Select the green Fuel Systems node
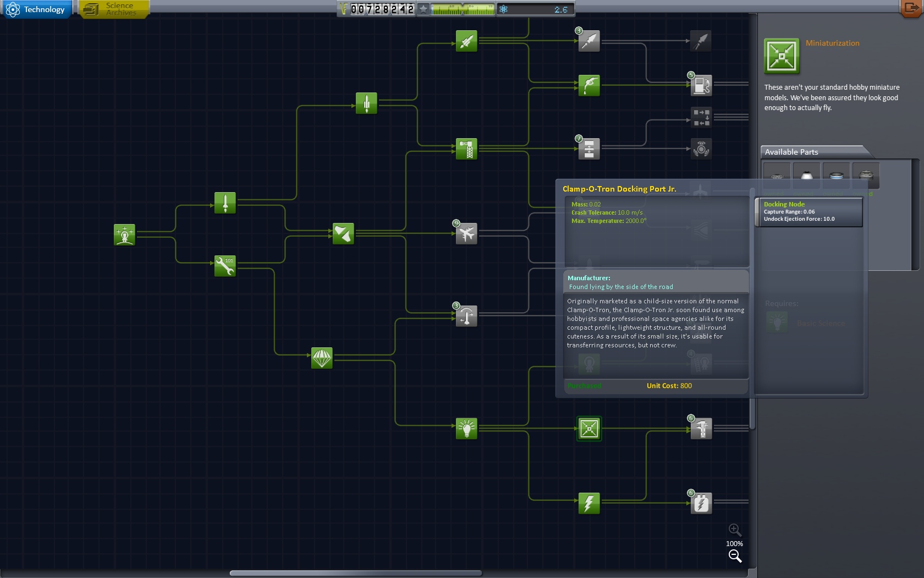This screenshot has height=578, width=924. [589, 85]
